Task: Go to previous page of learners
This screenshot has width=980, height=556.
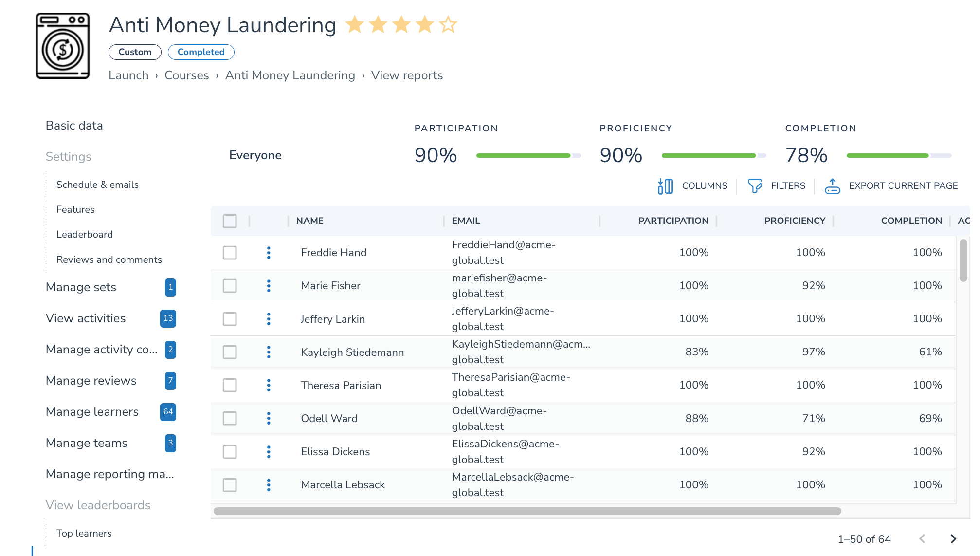Action: pos(922,539)
